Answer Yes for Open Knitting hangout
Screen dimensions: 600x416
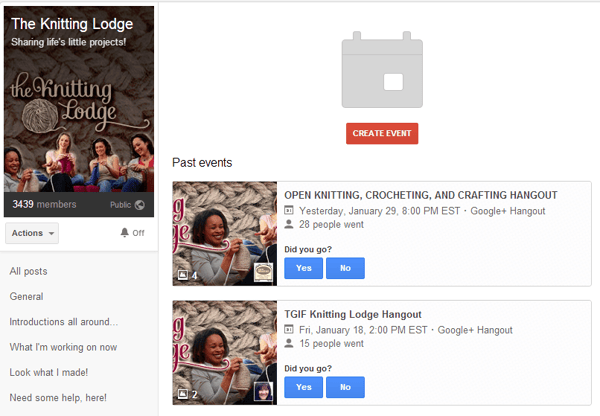click(x=302, y=268)
